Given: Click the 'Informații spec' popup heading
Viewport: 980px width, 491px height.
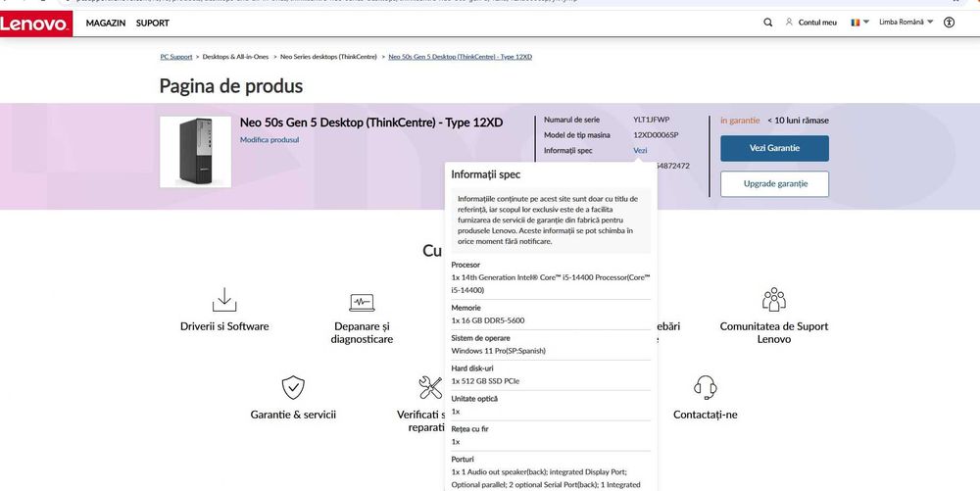Looking at the screenshot, I should tap(486, 174).
